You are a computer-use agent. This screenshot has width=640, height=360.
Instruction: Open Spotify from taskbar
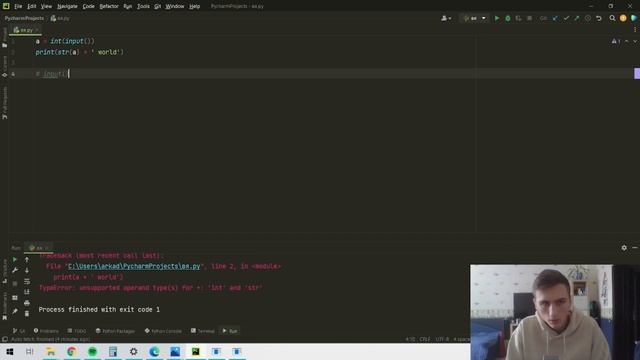coord(92,351)
